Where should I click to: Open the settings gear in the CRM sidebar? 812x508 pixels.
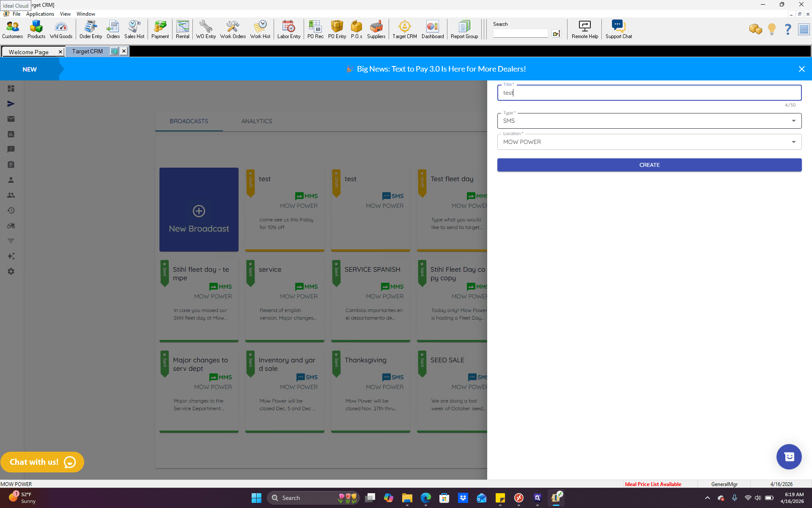click(11, 271)
